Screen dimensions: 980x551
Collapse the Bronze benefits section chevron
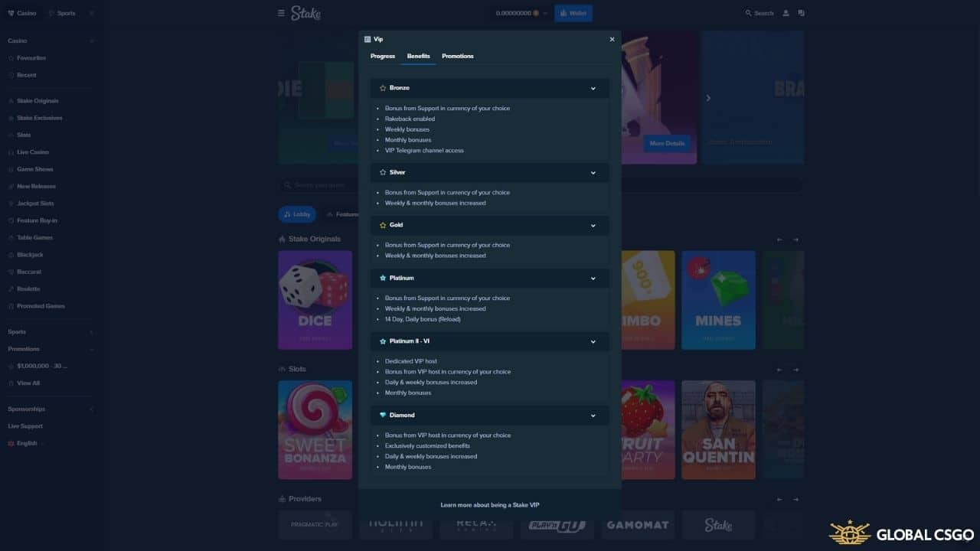click(593, 88)
